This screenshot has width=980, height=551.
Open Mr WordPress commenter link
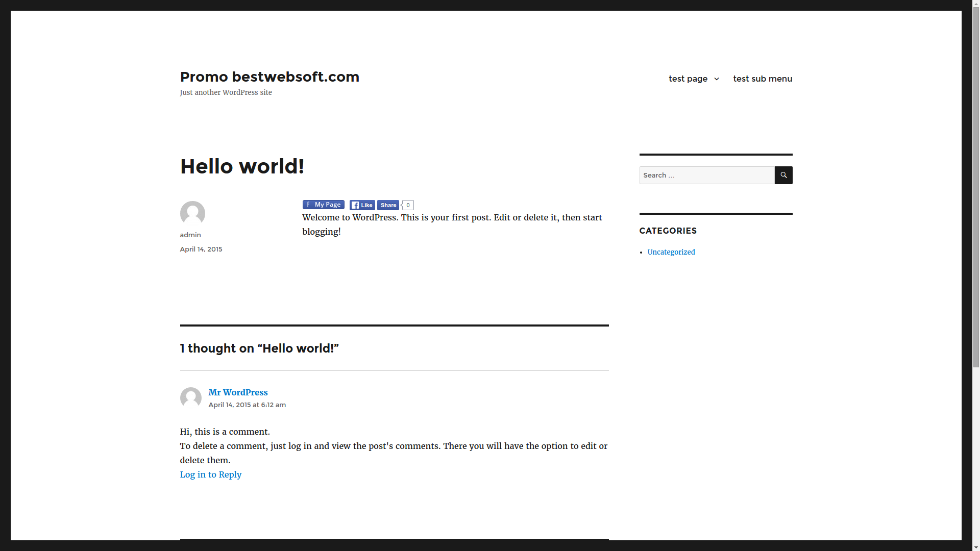pyautogui.click(x=238, y=392)
